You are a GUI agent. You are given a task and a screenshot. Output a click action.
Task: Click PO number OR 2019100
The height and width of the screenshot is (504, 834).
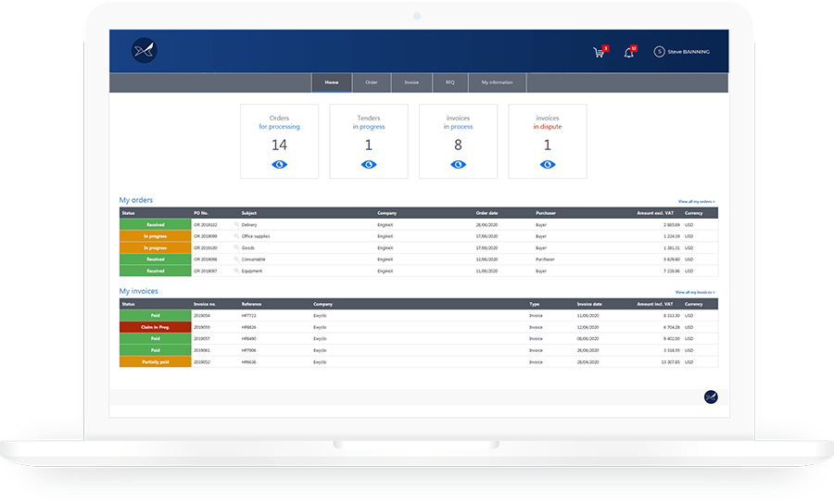click(x=206, y=247)
